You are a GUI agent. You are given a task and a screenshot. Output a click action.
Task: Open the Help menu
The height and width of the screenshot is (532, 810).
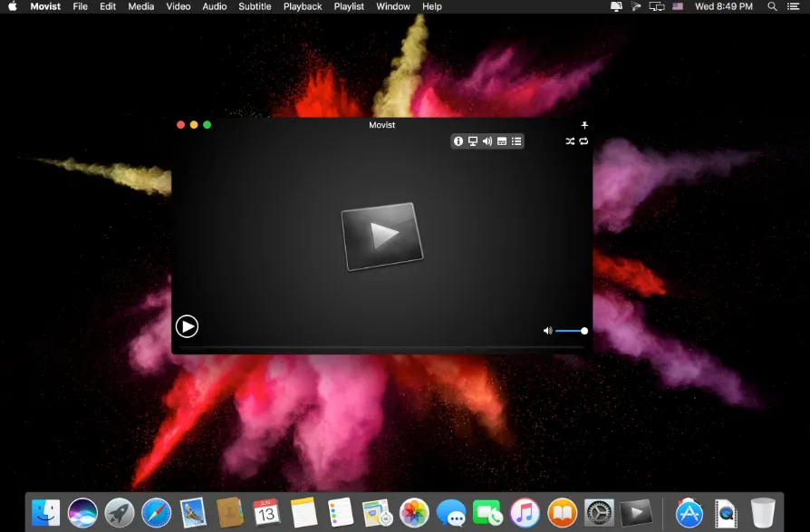(x=432, y=6)
